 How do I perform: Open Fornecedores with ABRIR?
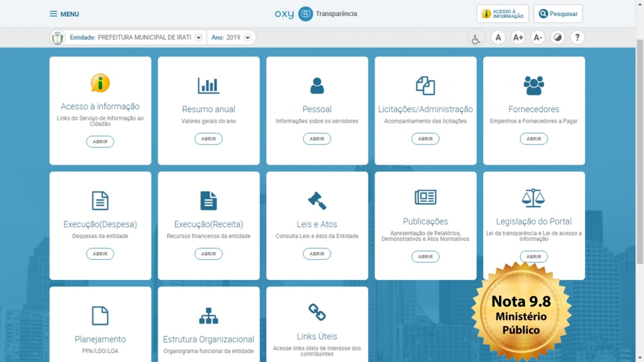tap(533, 139)
